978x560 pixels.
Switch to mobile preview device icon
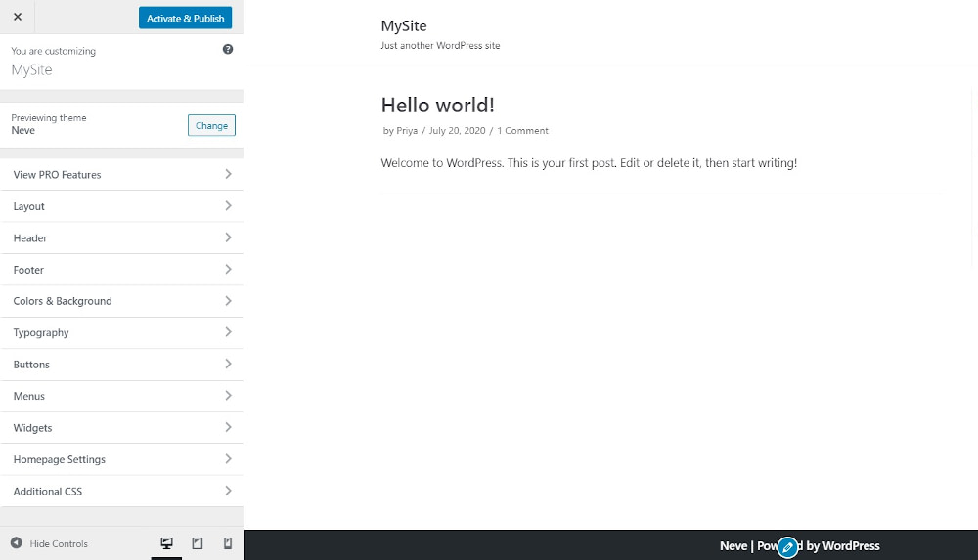pos(228,543)
